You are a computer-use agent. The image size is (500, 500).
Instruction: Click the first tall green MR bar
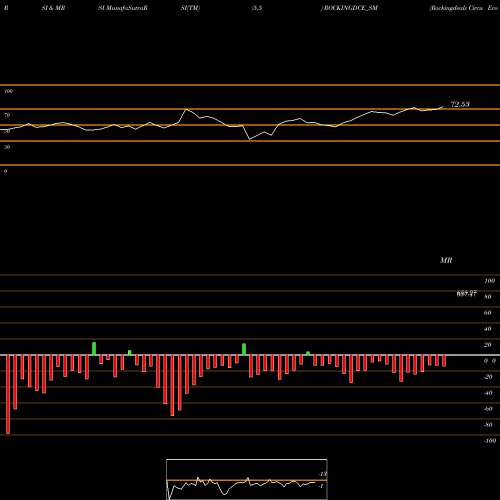click(94, 349)
